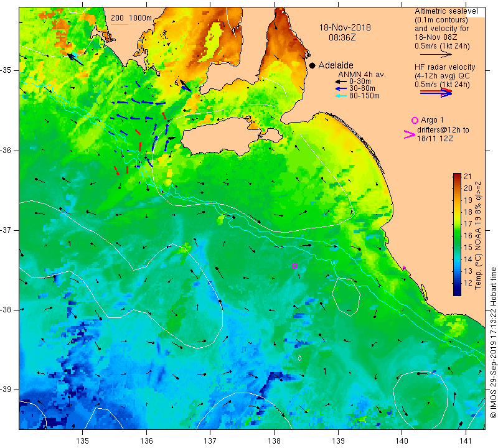Viewport: 498px width, 448px height.
Task: Click the Adelaide label text
Action: 336,65
